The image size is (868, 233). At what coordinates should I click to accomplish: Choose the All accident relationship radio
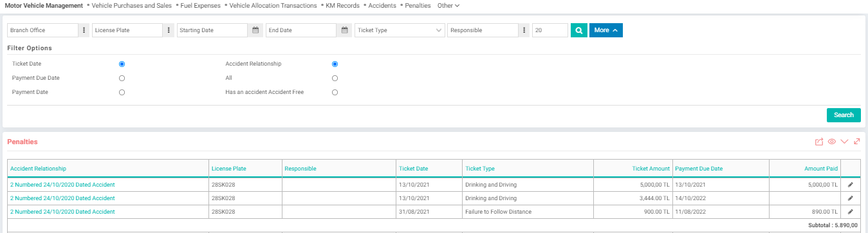[335, 78]
